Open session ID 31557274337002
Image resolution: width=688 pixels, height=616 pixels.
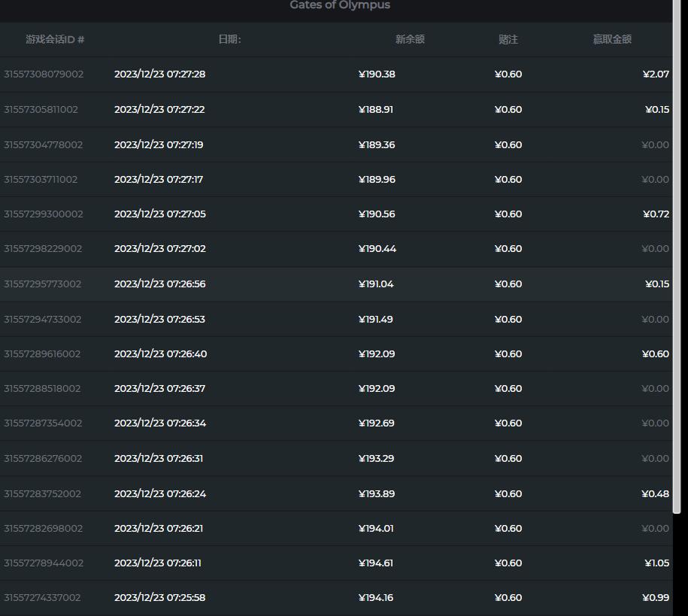tap(42, 597)
